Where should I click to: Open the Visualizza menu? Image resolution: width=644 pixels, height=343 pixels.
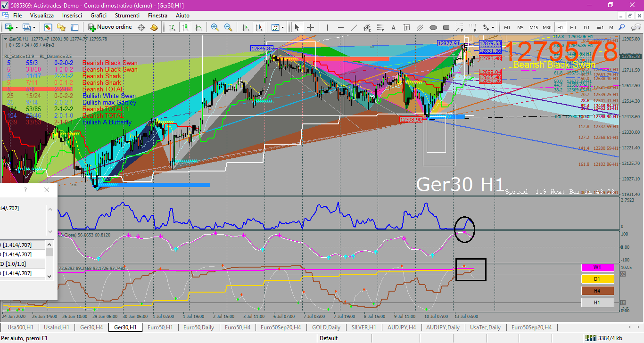tap(42, 15)
